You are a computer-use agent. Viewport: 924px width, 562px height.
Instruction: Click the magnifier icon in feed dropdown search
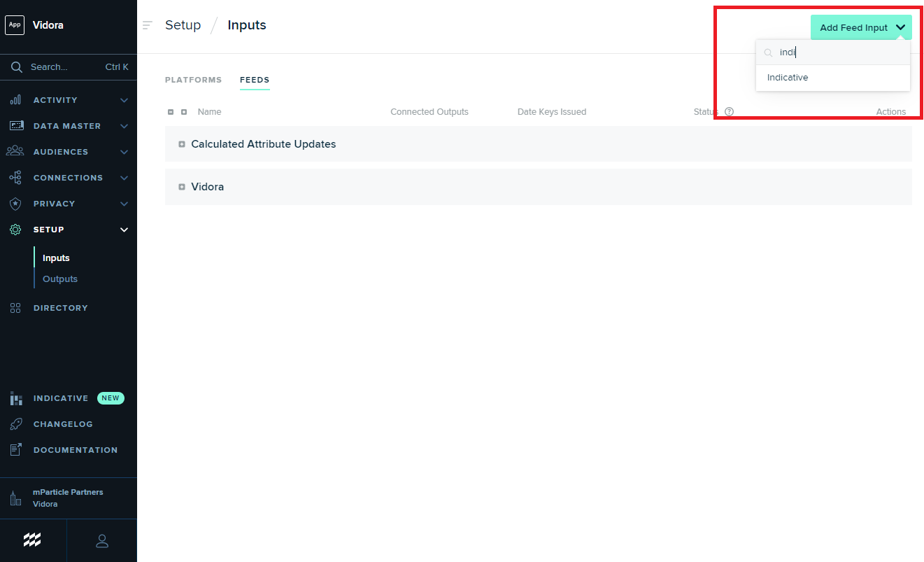(x=769, y=52)
